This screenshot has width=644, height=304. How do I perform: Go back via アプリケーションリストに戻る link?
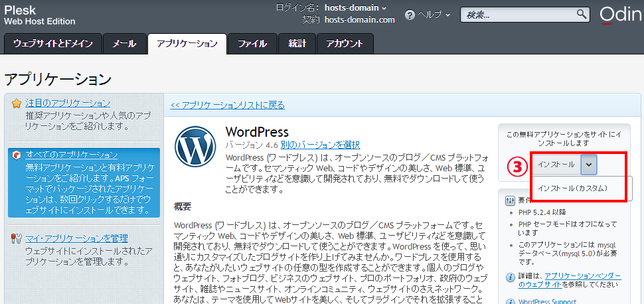click(x=228, y=105)
